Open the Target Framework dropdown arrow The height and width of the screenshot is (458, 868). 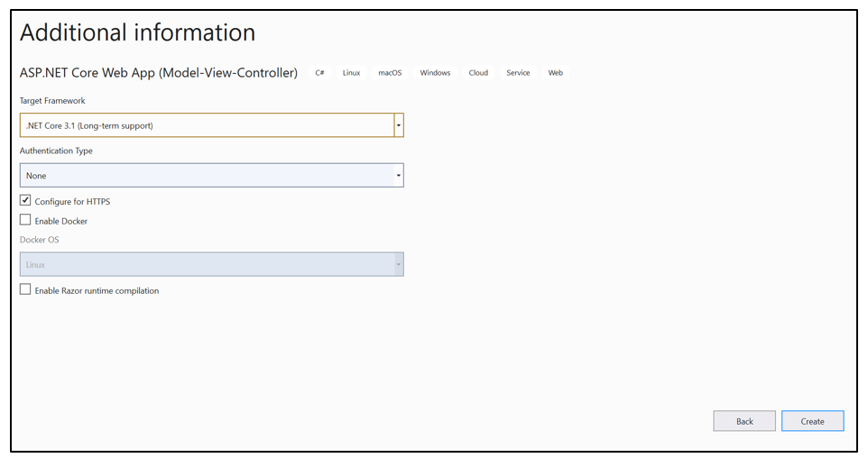399,125
